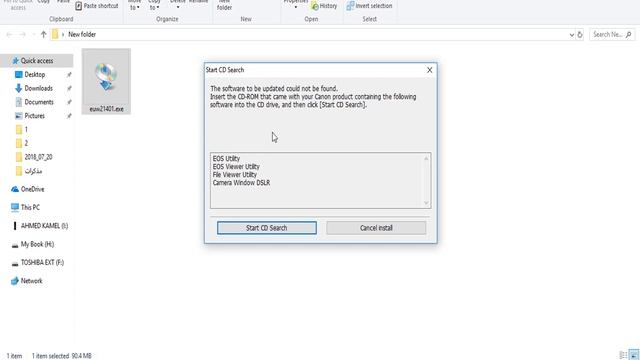The width and height of the screenshot is (640, 360).
Task: Open the Arabic-named folder in sidebar
Action: (x=29, y=171)
